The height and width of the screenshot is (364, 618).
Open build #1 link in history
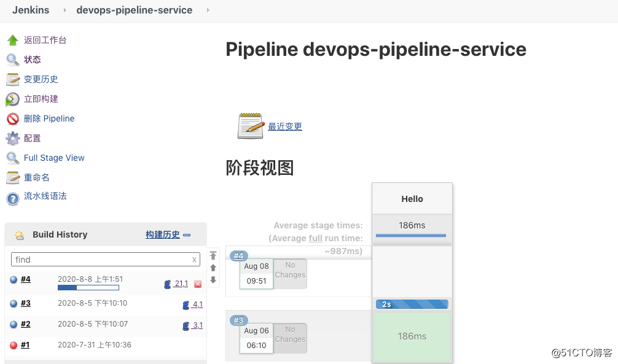[25, 345]
